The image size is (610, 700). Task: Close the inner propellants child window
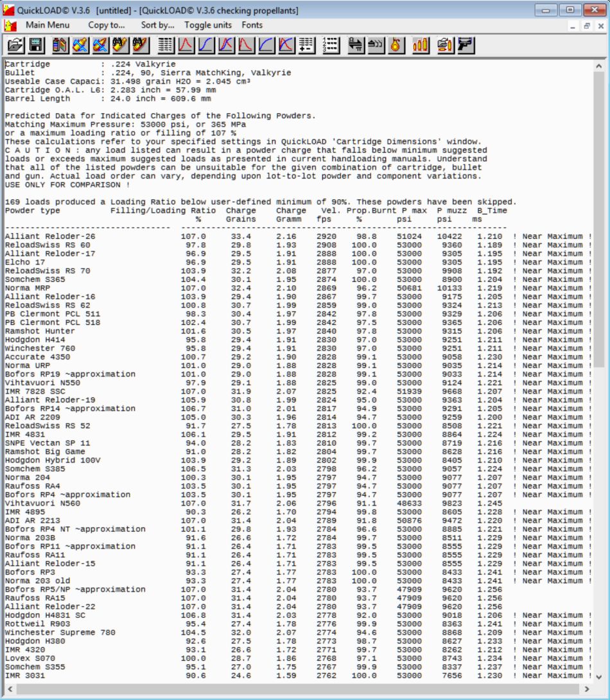pos(601,26)
